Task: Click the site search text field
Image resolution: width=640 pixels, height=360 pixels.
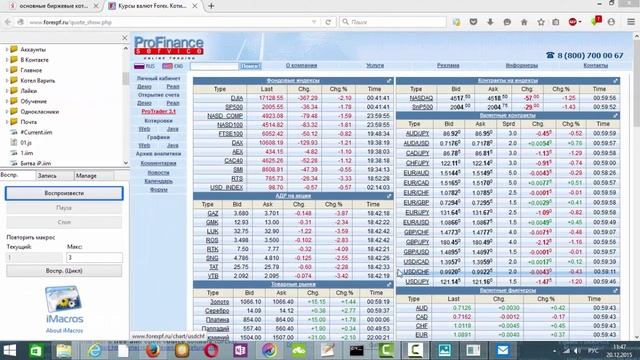Action: (x=214, y=66)
